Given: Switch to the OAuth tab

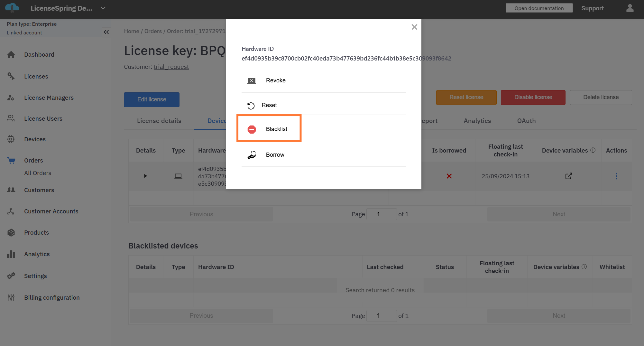Looking at the screenshot, I should coord(526,121).
